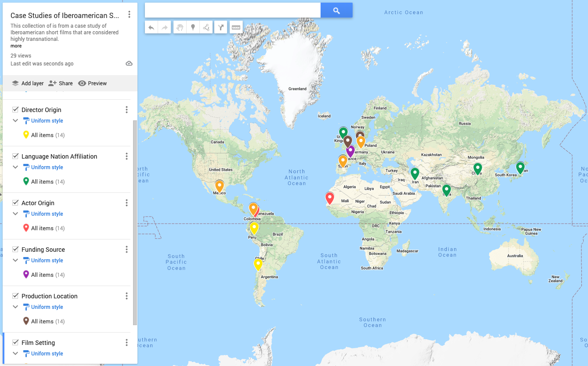Click Add layer in the panel

tap(28, 83)
